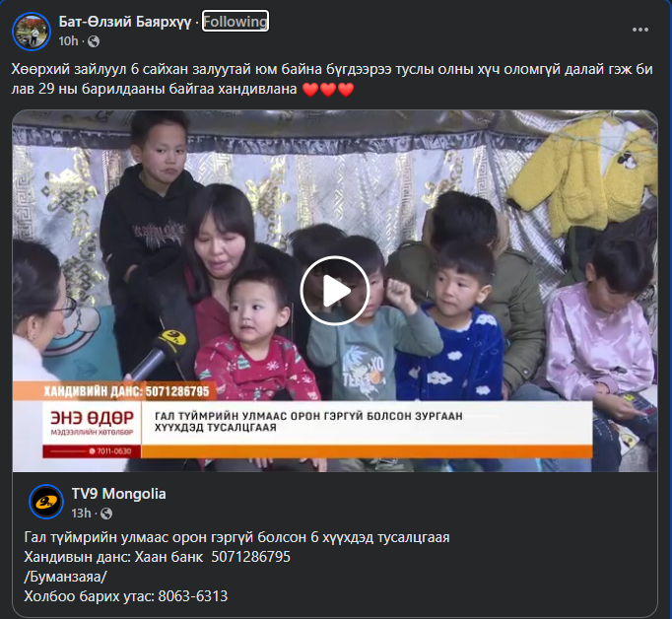The height and width of the screenshot is (619, 672).
Task: Click the red heart emojis in caption
Action: click(x=328, y=89)
